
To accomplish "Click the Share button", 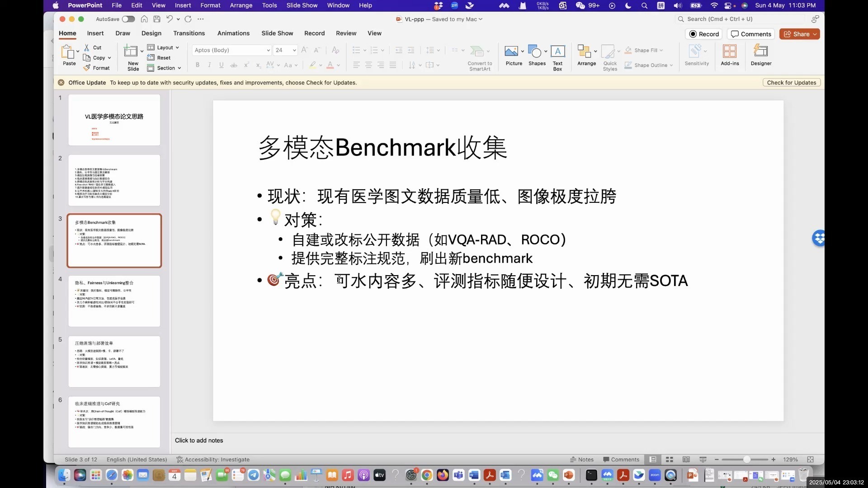I will [x=800, y=34].
